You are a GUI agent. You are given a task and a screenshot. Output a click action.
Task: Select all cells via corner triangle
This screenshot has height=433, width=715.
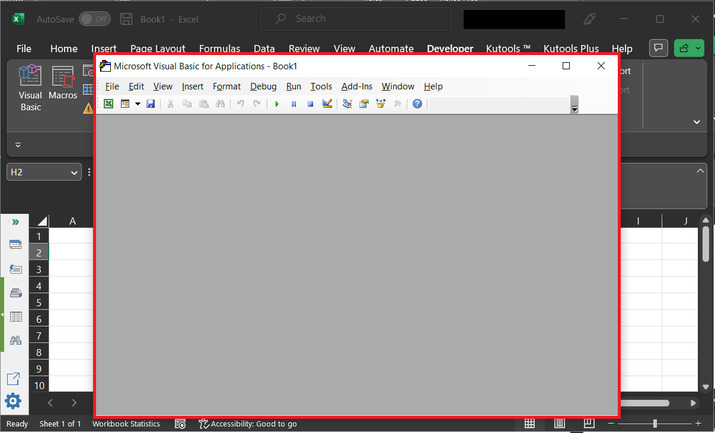42,221
